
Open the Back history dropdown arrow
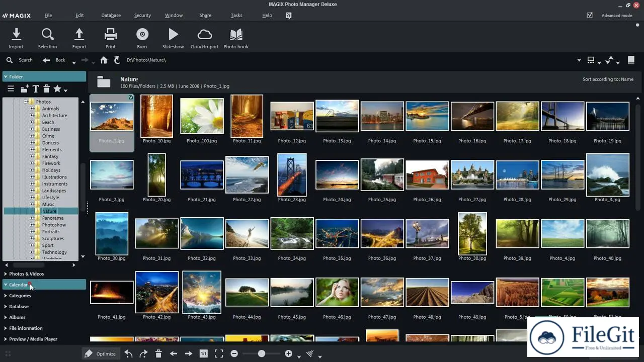[74, 62]
